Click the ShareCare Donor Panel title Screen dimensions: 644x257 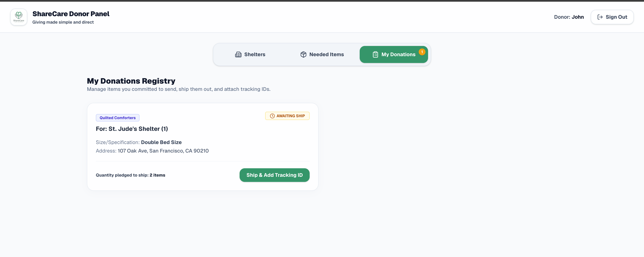click(x=71, y=14)
